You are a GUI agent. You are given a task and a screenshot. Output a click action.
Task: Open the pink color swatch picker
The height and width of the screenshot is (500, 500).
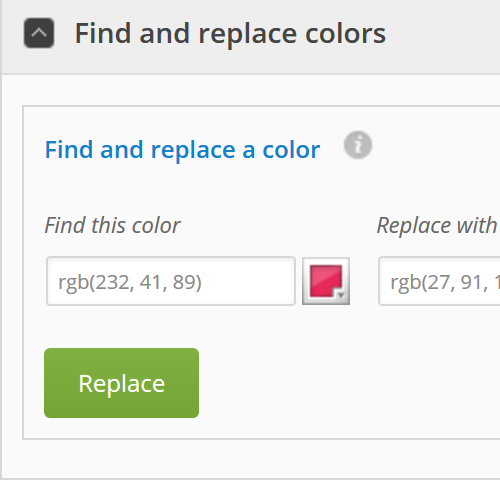[326, 281]
